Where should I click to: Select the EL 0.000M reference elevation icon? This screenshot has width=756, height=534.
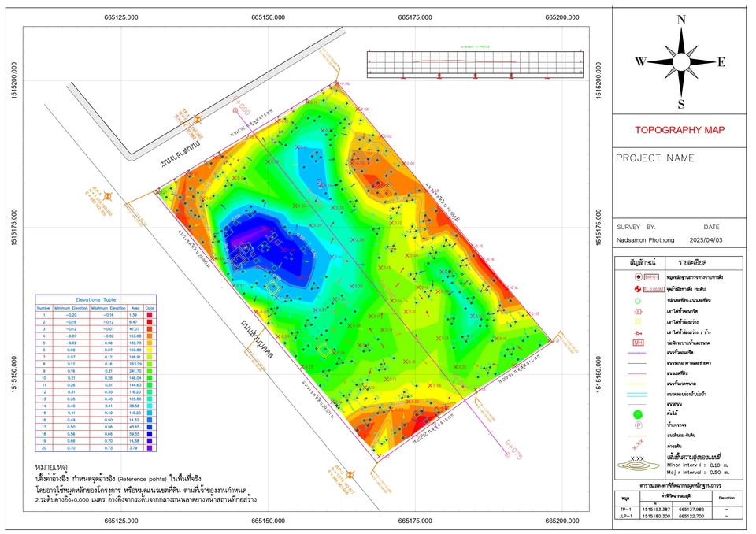point(639,288)
